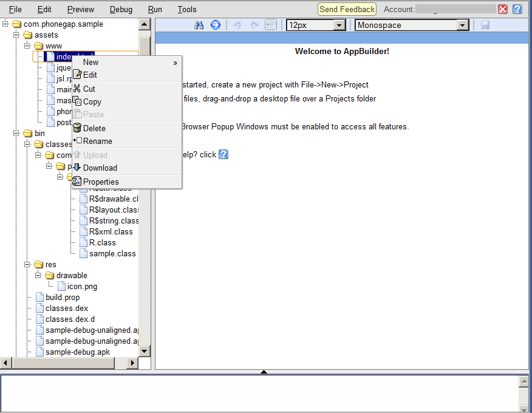Click inside the bottom console output area
Screen dimensions: 532x413
point(259,394)
